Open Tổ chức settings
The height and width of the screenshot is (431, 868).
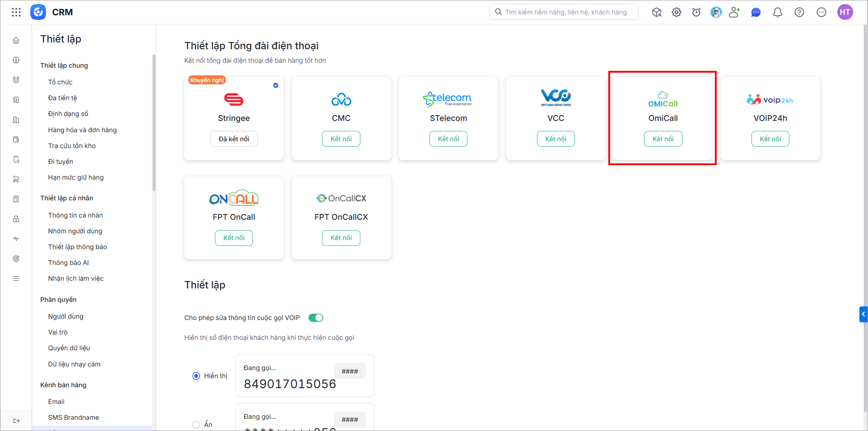click(60, 82)
